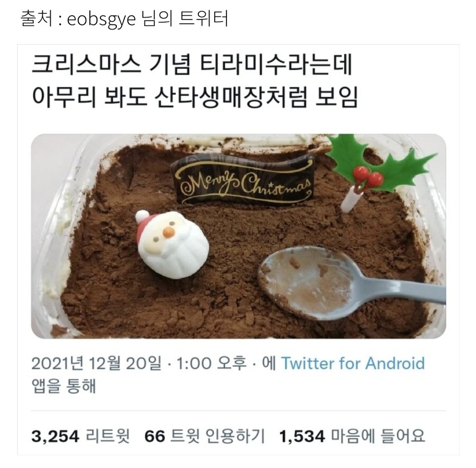The height and width of the screenshot is (468, 476).
Task: Click the 마음에 들어요 label
Action: (377, 436)
